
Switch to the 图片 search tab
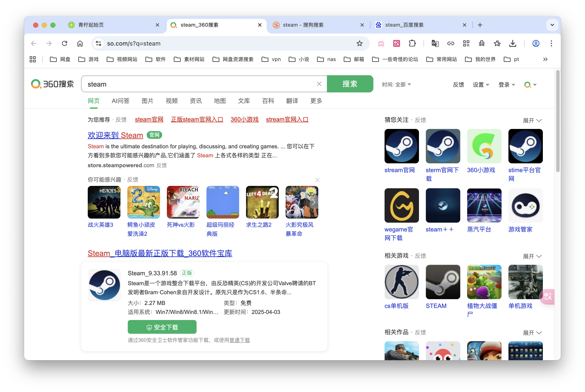[147, 101]
